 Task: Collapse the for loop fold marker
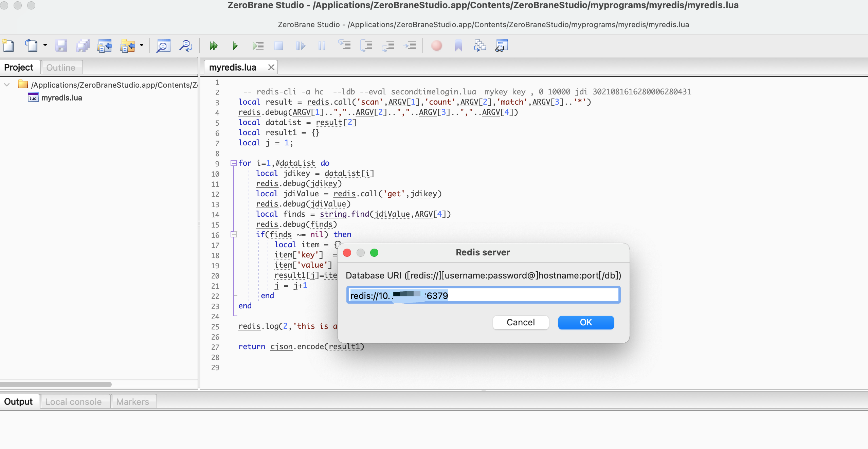(234, 163)
